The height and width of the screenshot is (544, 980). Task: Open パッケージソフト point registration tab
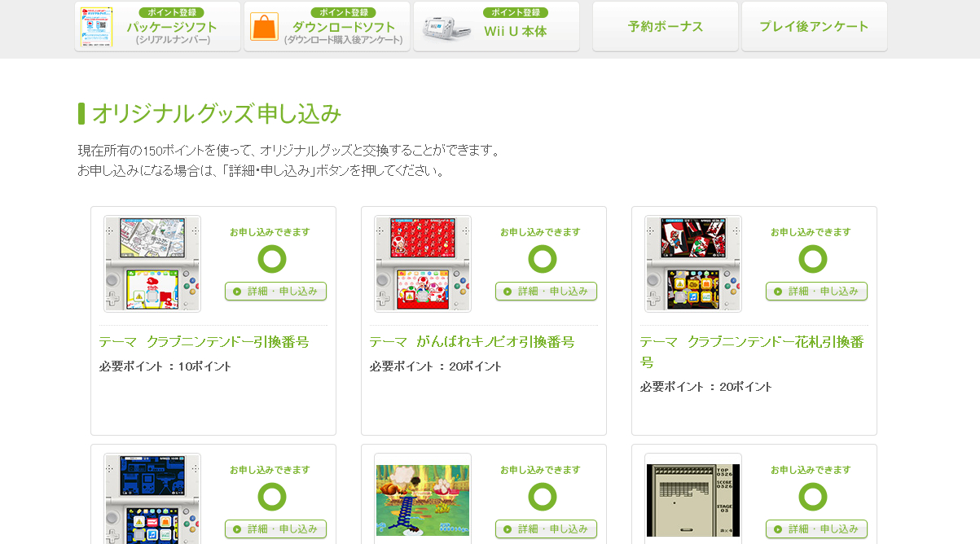pyautogui.click(x=158, y=26)
